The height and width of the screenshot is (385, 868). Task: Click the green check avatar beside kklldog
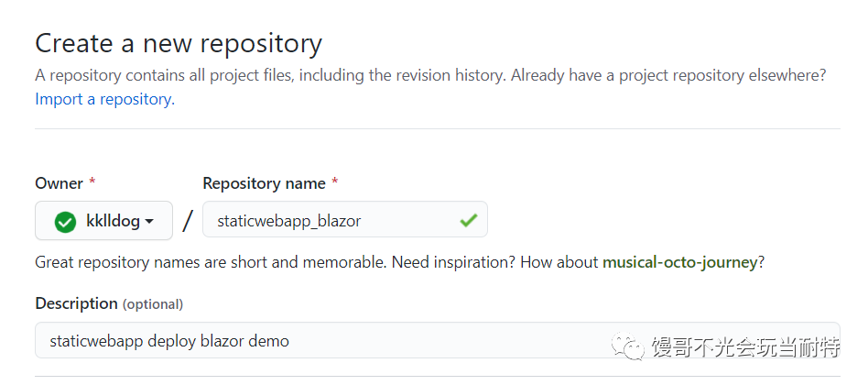tap(65, 222)
